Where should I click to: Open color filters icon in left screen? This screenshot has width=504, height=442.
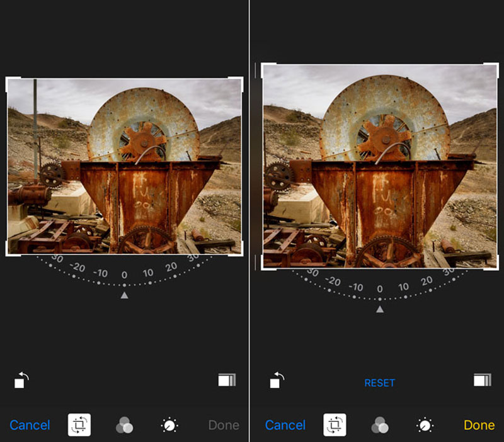[x=124, y=425]
